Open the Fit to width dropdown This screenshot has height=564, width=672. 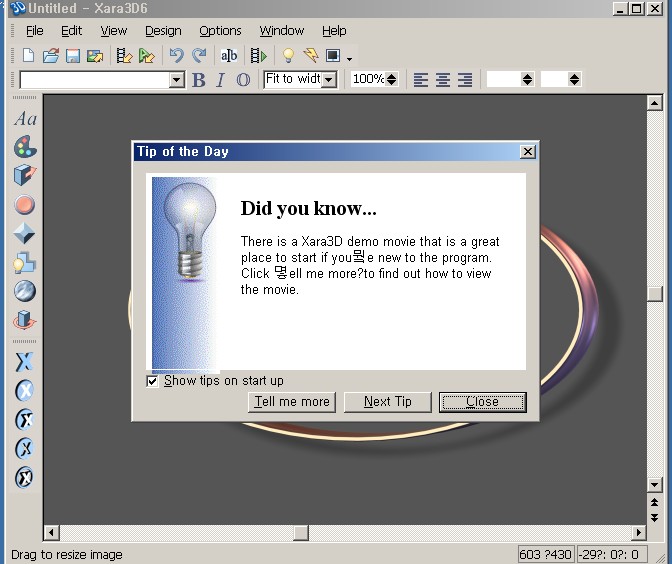click(x=329, y=80)
